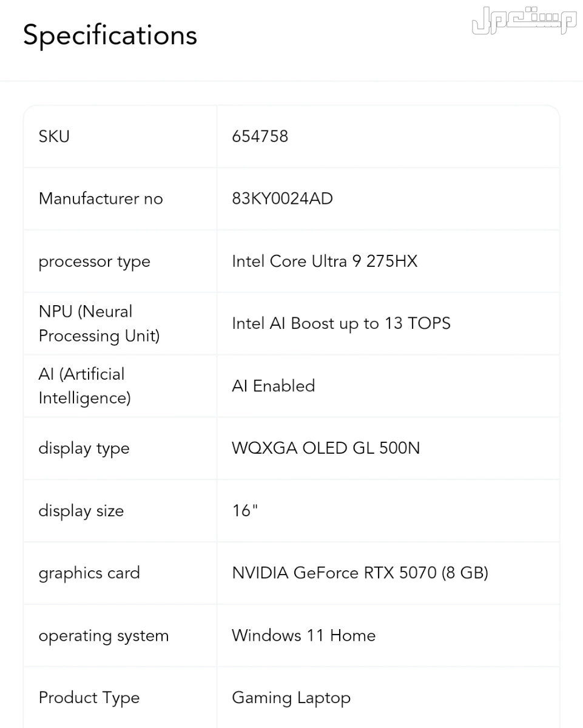This screenshot has height=728, width=583.
Task: Click the NPU (Neural Processing Unit) label
Action: click(x=99, y=324)
